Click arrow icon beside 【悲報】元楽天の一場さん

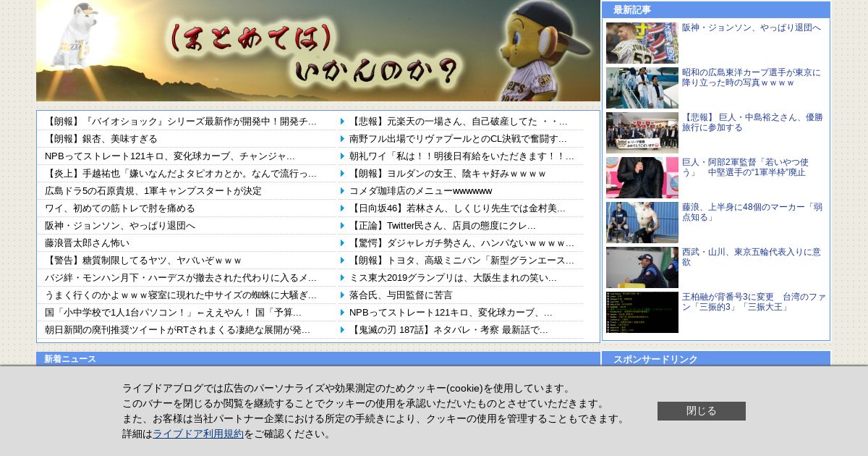click(343, 121)
